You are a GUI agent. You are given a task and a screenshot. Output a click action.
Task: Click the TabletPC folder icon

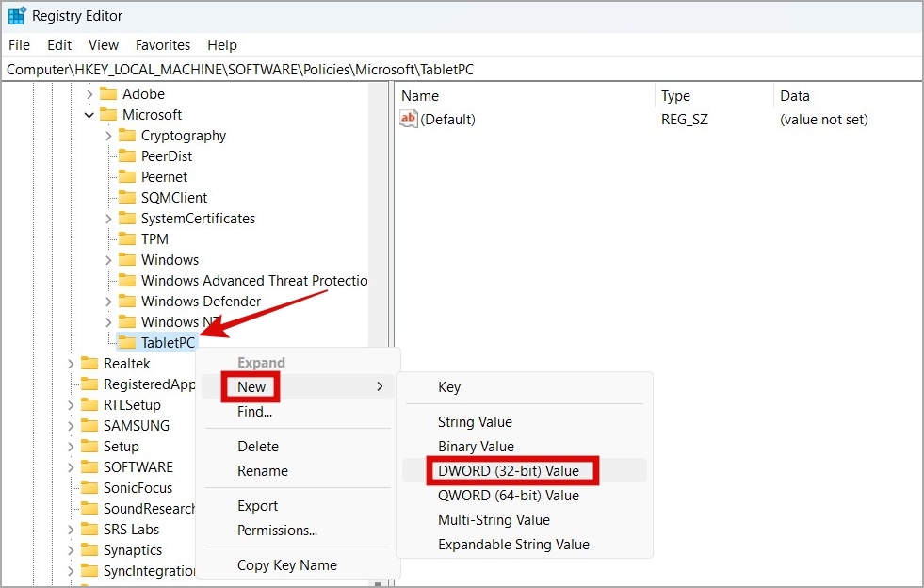[x=127, y=343]
